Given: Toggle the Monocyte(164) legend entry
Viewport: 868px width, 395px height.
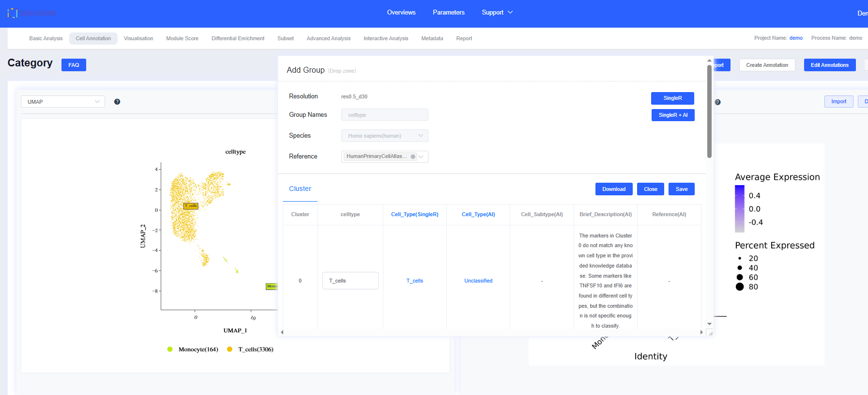Looking at the screenshot, I should [x=193, y=349].
